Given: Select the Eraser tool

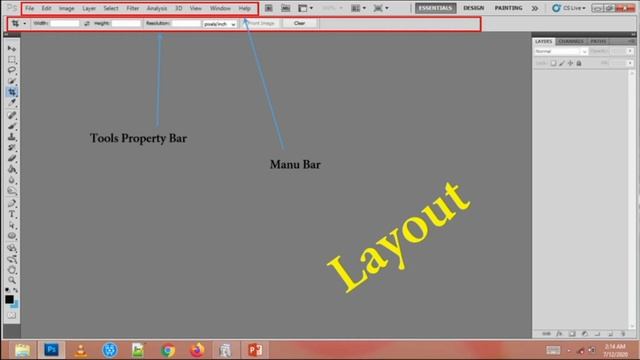Looking at the screenshot, I should (12, 158).
